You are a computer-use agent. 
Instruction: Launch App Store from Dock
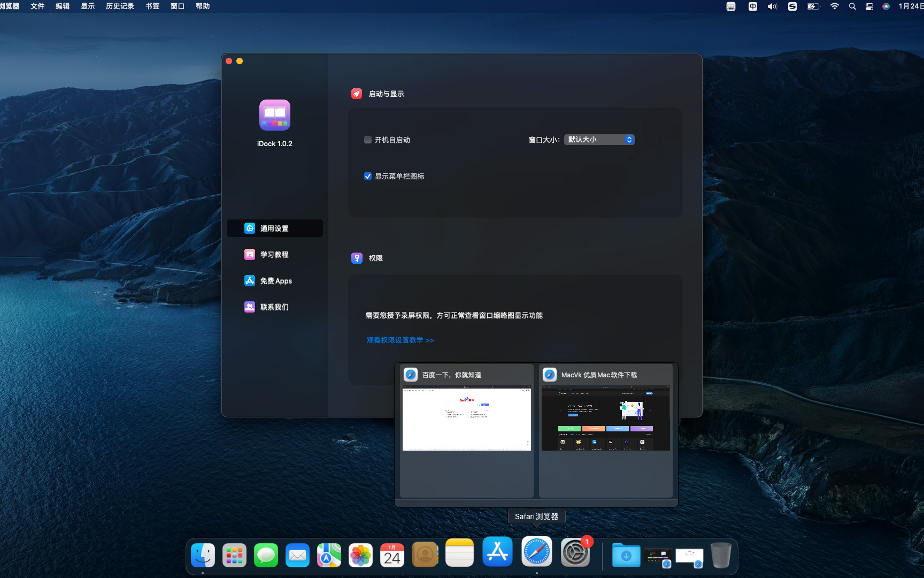tap(497, 551)
